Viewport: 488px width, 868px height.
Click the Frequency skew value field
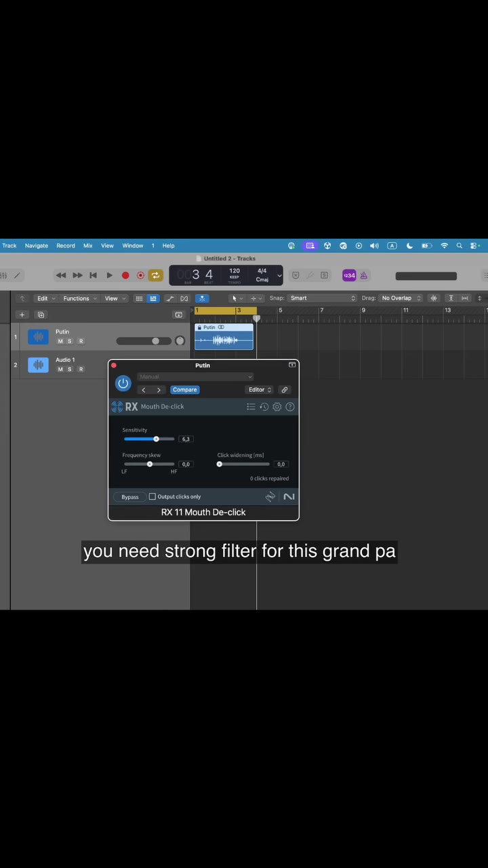click(x=186, y=465)
